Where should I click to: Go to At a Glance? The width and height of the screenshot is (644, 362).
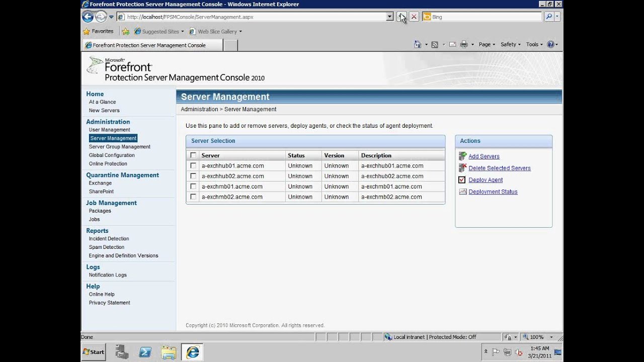tap(103, 102)
